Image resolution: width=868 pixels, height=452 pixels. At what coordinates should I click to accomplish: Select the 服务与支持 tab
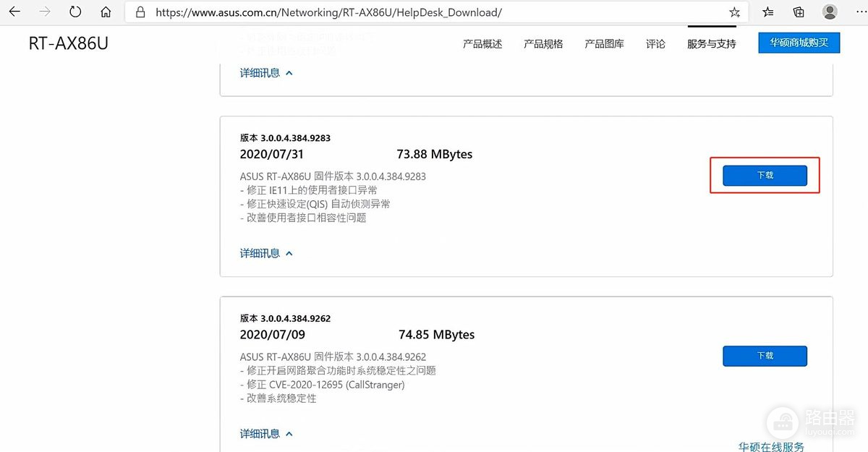pos(712,44)
